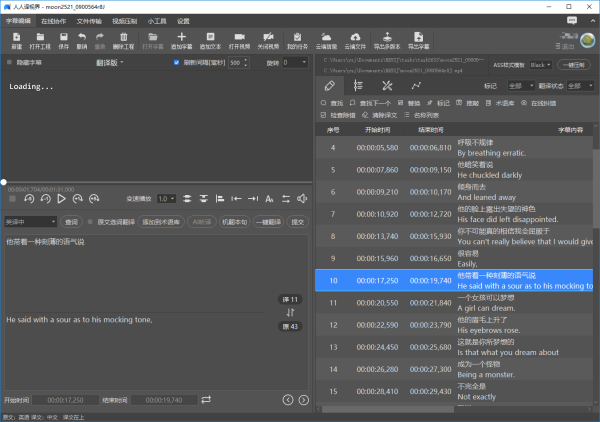Toggle the 原文选词翻译 checkbox
The image size is (600, 422).
click(x=92, y=222)
